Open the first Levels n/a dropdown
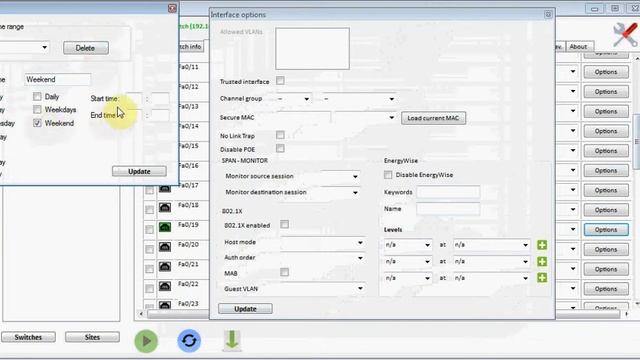The width and height of the screenshot is (640, 360). (x=408, y=245)
